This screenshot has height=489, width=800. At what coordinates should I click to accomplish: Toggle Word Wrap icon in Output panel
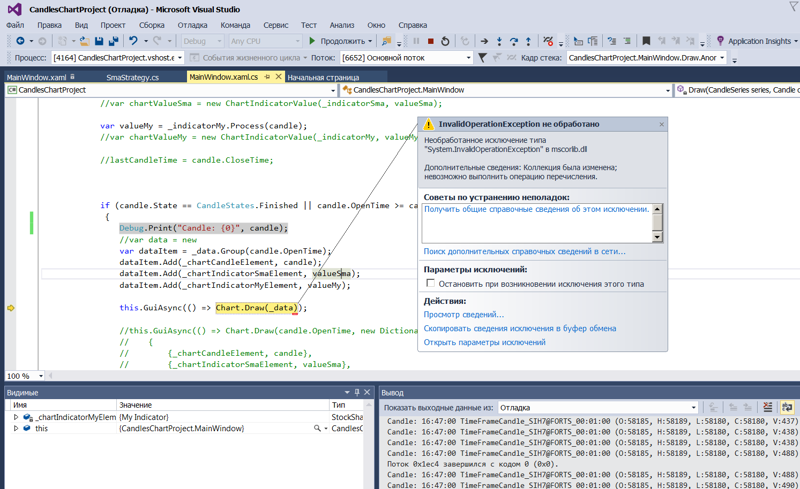pyautogui.click(x=787, y=407)
